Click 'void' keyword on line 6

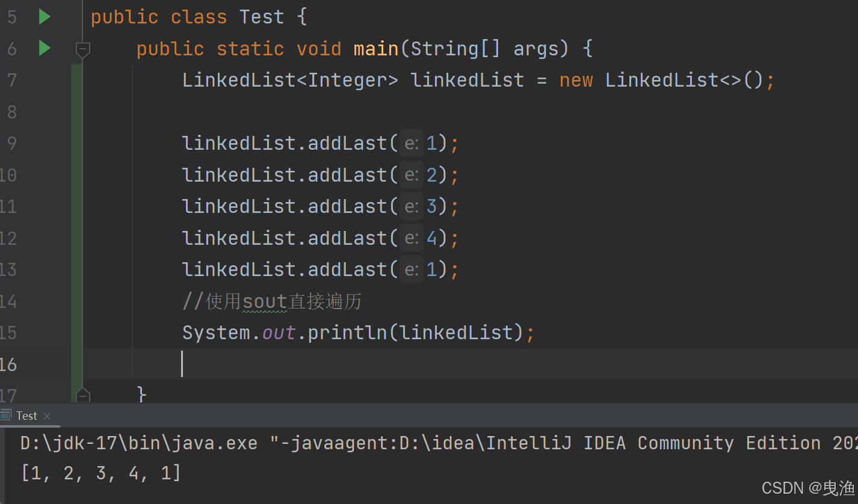pyautogui.click(x=319, y=48)
